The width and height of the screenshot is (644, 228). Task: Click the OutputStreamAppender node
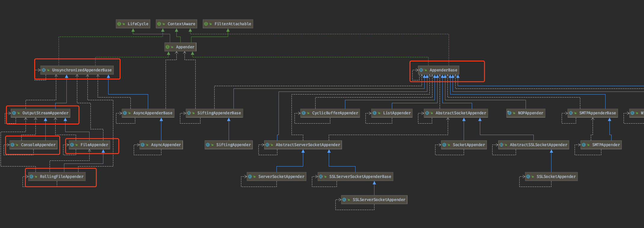41,113
